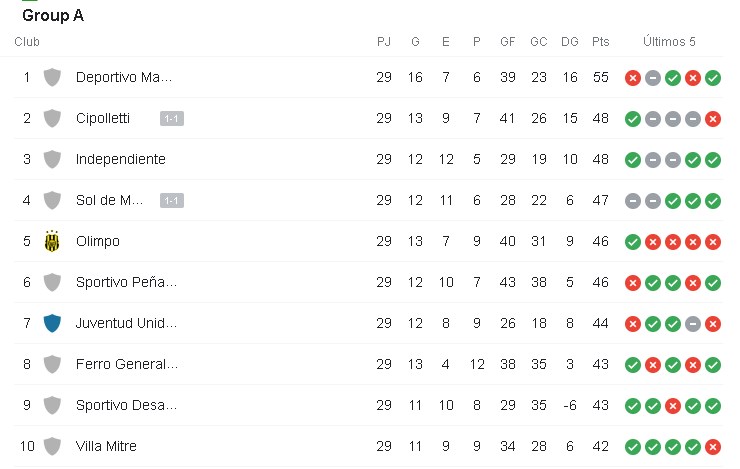
Task: Click Olimpo's first green win icon
Action: (633, 242)
